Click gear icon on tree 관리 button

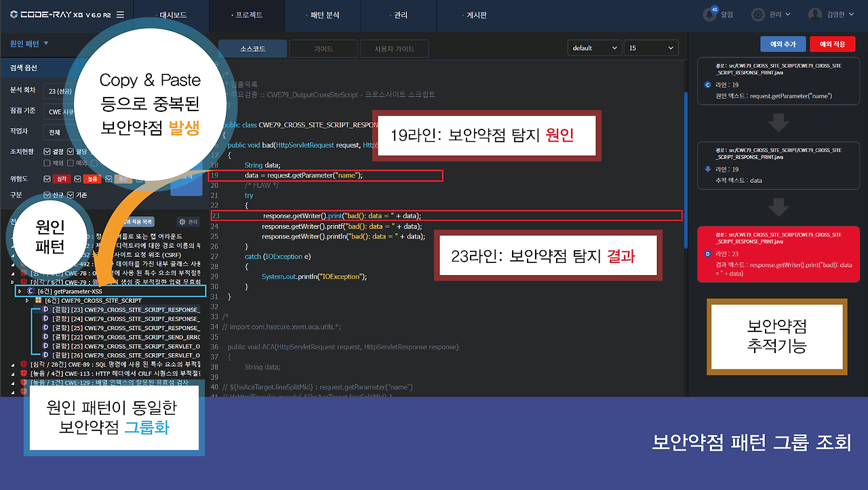click(x=182, y=222)
